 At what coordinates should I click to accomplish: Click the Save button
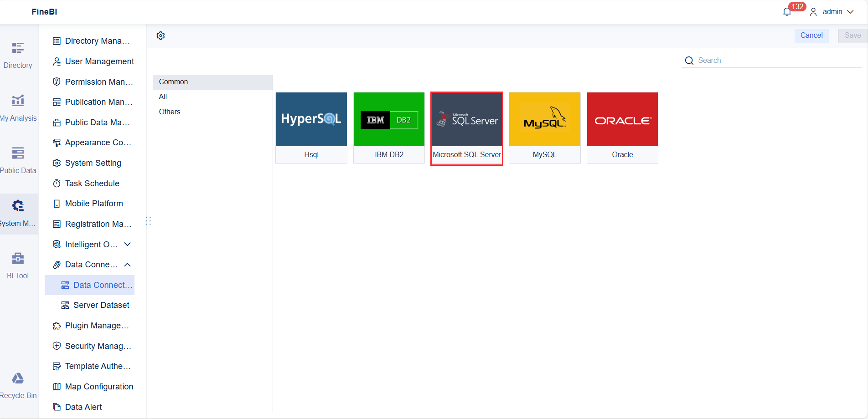coord(852,36)
